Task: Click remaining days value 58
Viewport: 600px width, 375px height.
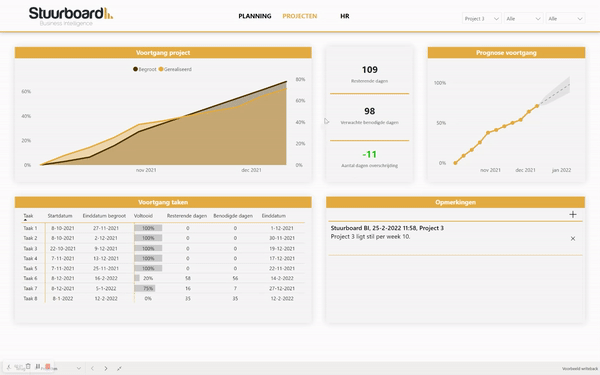Action: [188, 278]
